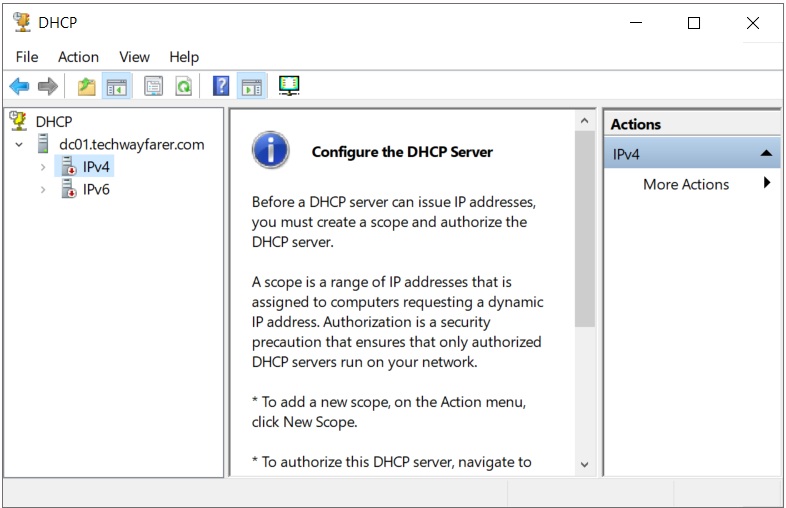Select the IPv6 item in tree
This screenshot has width=786, height=508.
click(x=96, y=190)
